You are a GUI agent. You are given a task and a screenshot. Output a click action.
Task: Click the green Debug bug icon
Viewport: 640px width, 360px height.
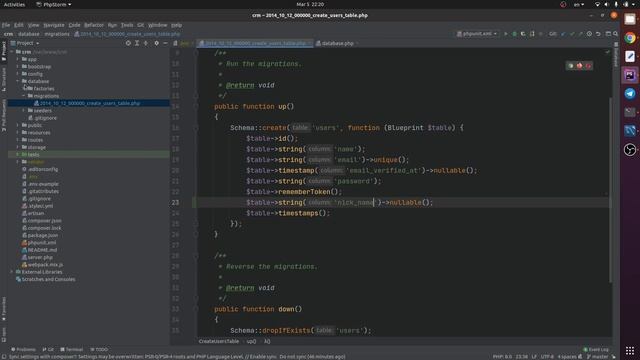pos(514,34)
